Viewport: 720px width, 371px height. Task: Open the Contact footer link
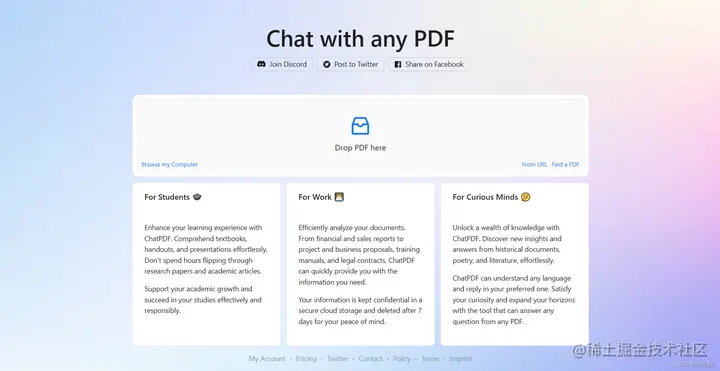pyautogui.click(x=370, y=359)
